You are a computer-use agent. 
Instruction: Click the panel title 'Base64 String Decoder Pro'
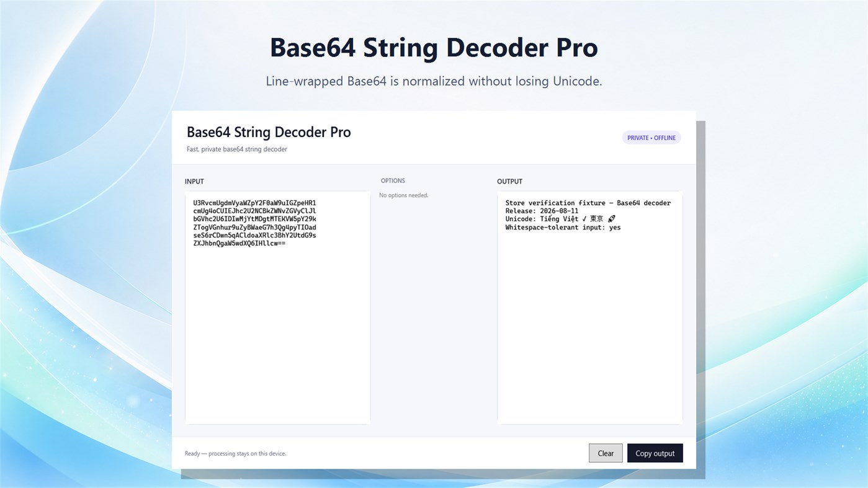coord(269,132)
